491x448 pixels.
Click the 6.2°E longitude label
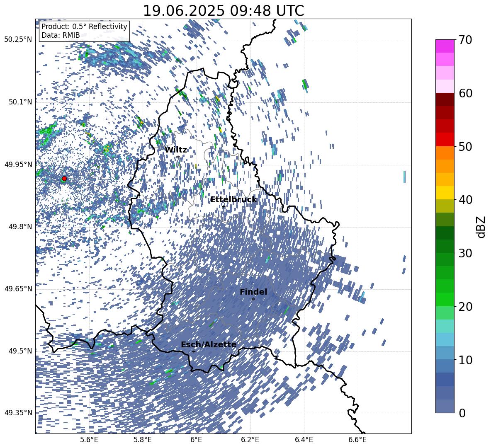click(250, 440)
